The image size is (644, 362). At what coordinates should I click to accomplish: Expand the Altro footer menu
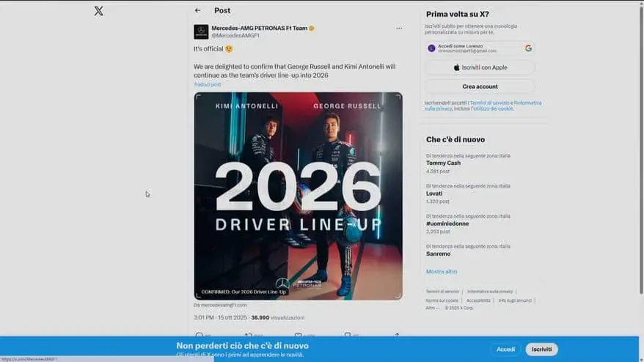[431, 308]
